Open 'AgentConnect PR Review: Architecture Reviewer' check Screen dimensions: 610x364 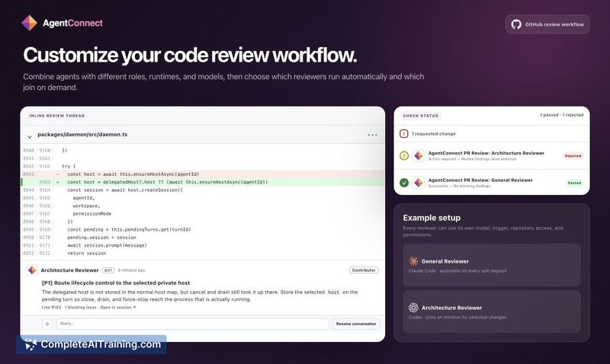coord(486,153)
